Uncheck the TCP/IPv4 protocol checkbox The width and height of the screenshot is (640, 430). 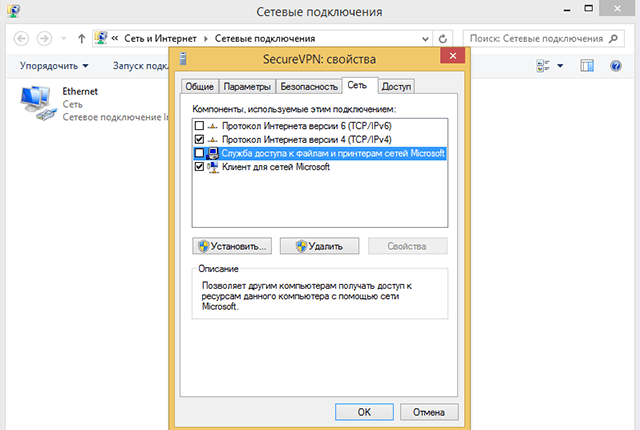(199, 140)
